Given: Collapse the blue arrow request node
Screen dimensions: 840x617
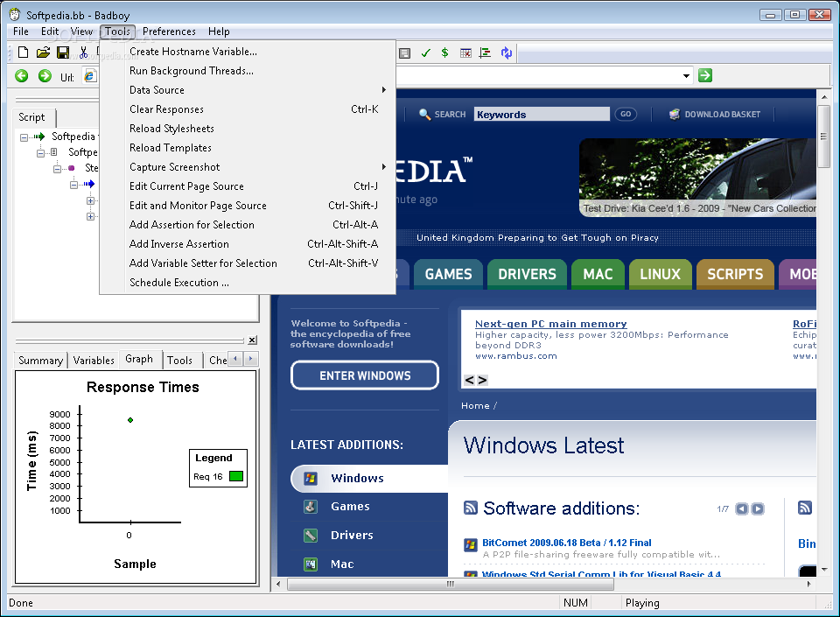Looking at the screenshot, I should click(73, 186).
